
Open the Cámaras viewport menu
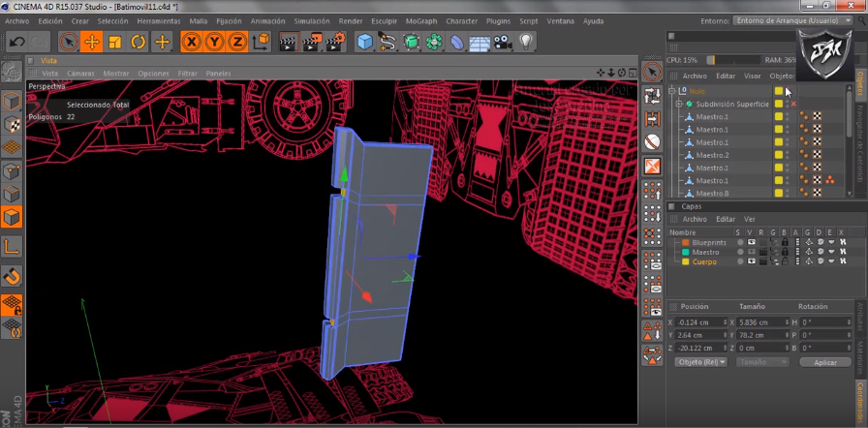pos(80,73)
